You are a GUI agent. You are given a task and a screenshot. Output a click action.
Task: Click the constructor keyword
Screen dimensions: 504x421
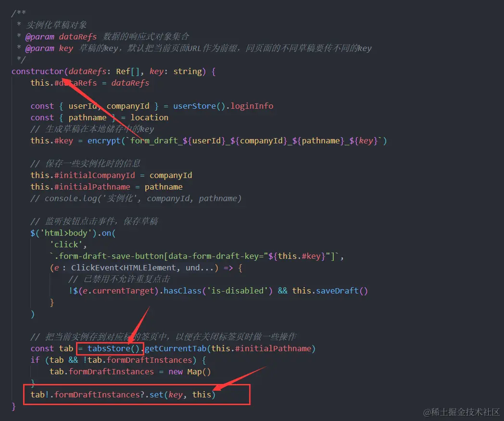[37, 71]
